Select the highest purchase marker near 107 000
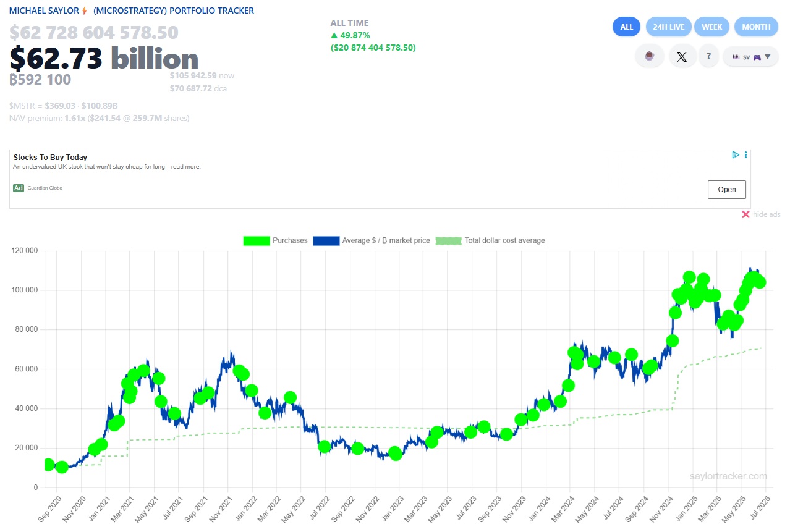The width and height of the screenshot is (790, 532). click(x=689, y=277)
